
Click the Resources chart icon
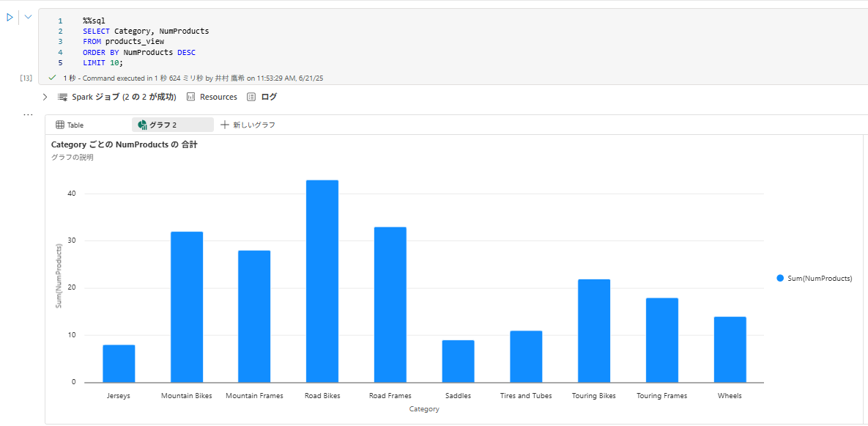click(191, 97)
